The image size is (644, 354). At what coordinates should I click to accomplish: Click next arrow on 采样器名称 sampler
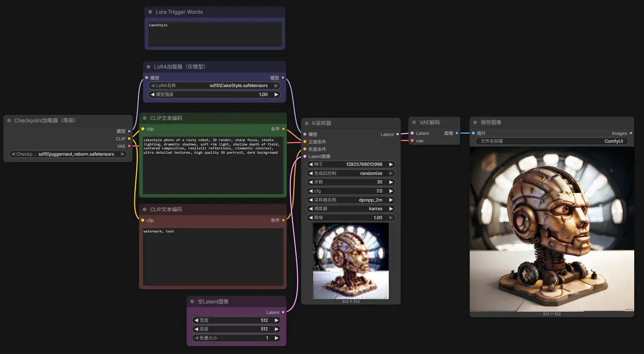391,200
